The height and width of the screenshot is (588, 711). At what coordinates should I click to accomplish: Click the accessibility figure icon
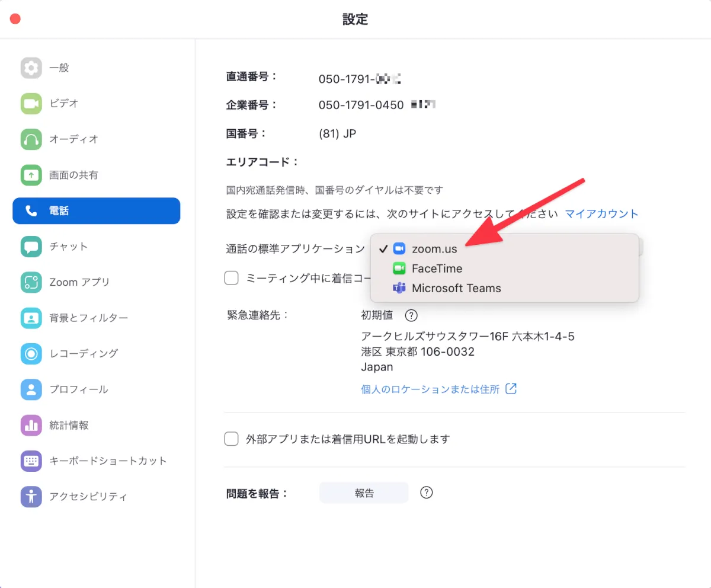pyautogui.click(x=31, y=496)
